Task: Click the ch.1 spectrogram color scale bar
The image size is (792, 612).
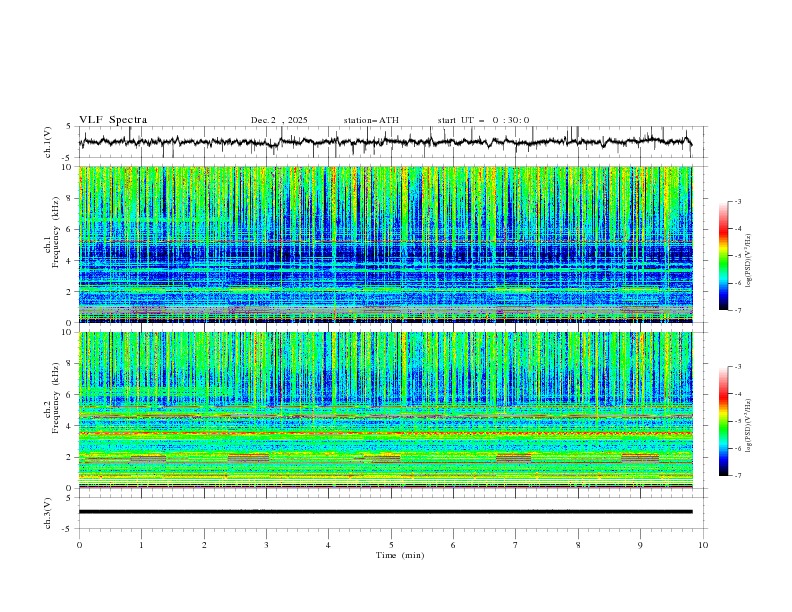Action: 723,256
